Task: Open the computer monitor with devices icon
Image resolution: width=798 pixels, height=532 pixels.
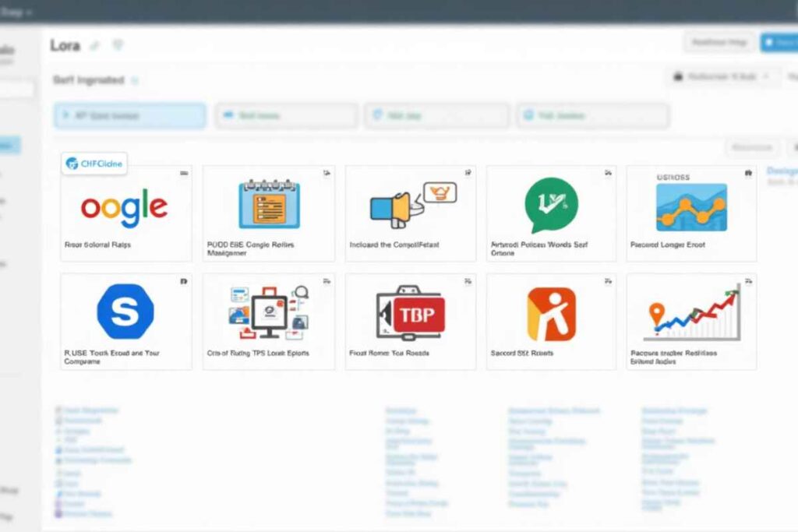Action: point(269,312)
